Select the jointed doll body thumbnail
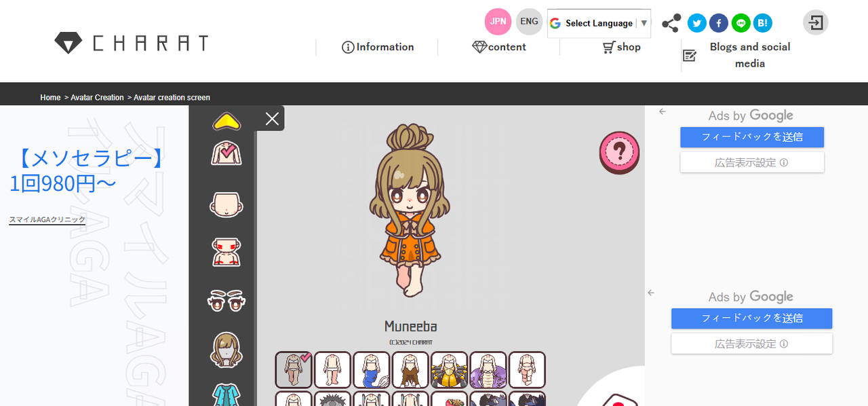Viewport: 868px width, 406px height. [x=527, y=369]
